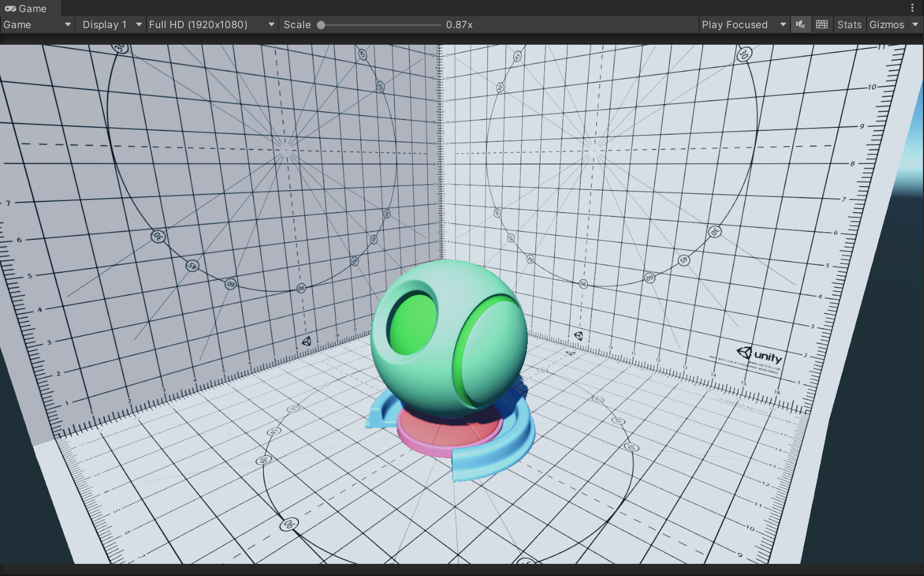
Task: Toggle the Stats overlay
Action: click(x=849, y=24)
